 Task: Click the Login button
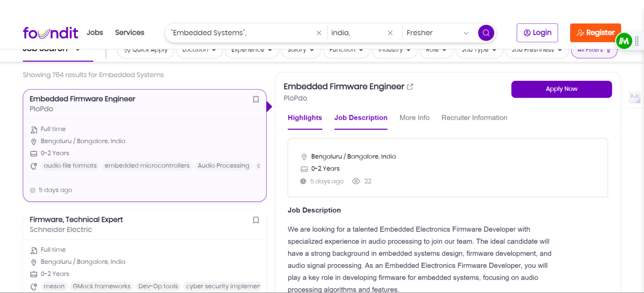[x=537, y=33]
